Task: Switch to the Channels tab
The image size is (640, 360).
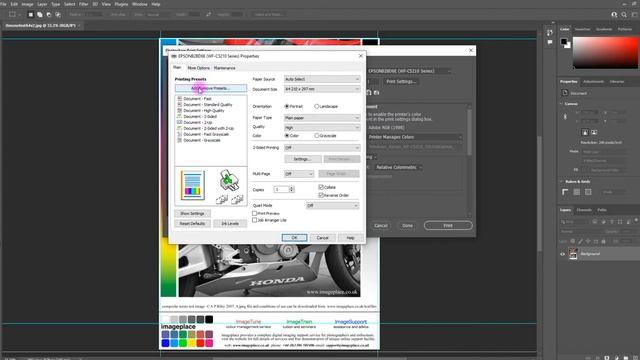Action: click(x=584, y=210)
